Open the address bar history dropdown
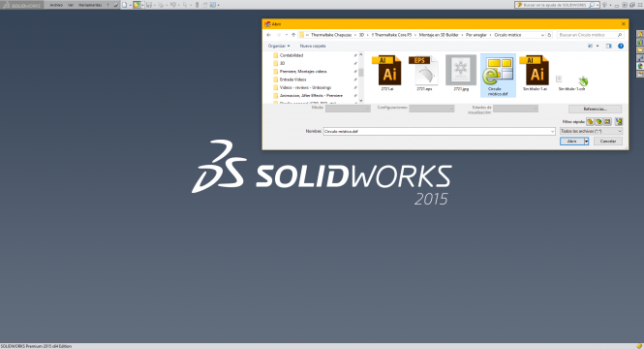 coord(542,35)
